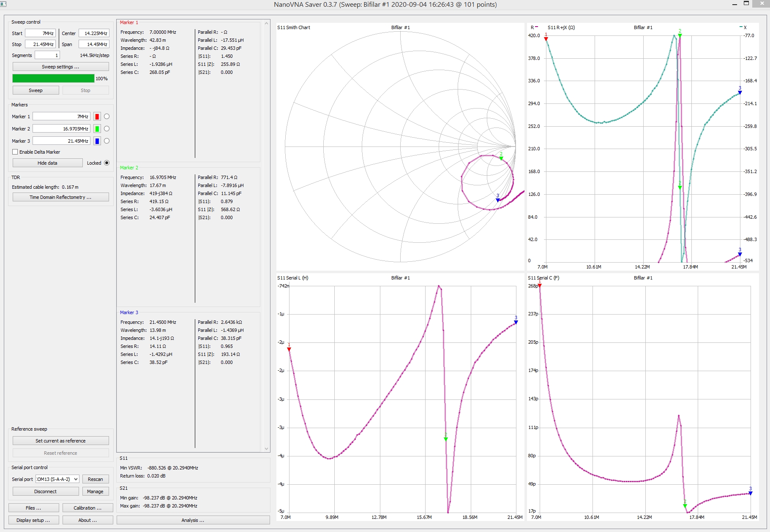Click the S11 Serial L (H) chart title

click(x=293, y=278)
